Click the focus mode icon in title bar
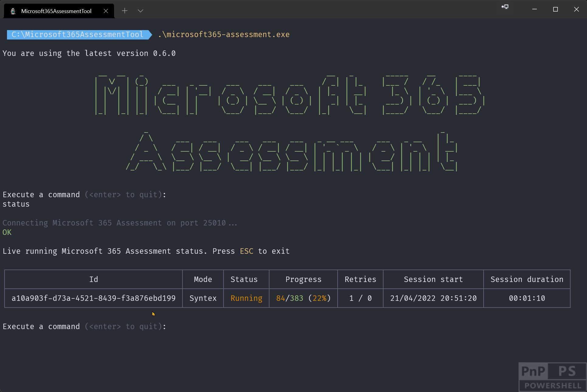The width and height of the screenshot is (587, 392). (x=505, y=7)
